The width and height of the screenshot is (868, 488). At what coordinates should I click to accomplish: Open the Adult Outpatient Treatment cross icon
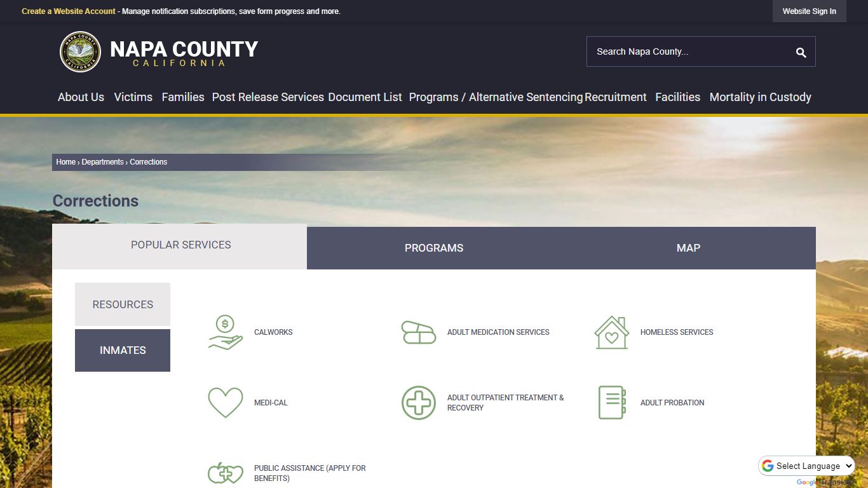[419, 403]
